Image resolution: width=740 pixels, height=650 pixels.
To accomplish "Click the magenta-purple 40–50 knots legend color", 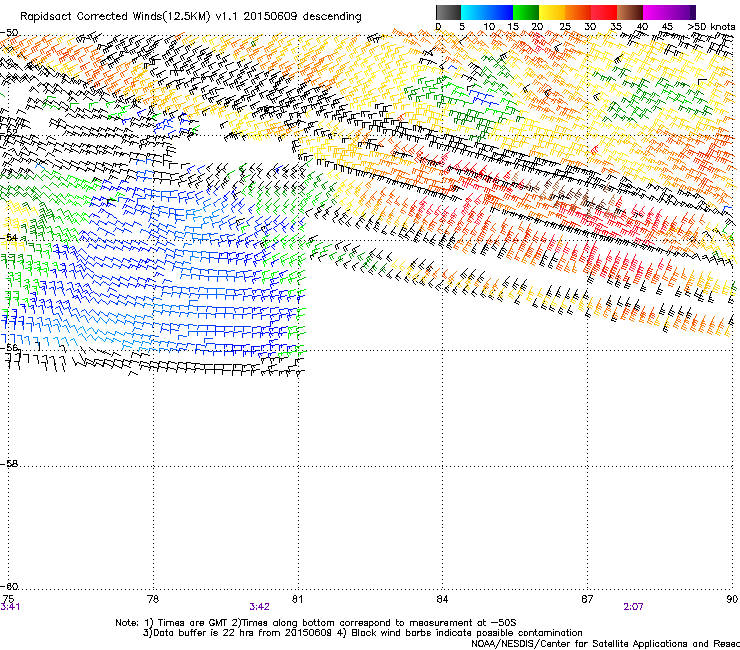I will [669, 12].
